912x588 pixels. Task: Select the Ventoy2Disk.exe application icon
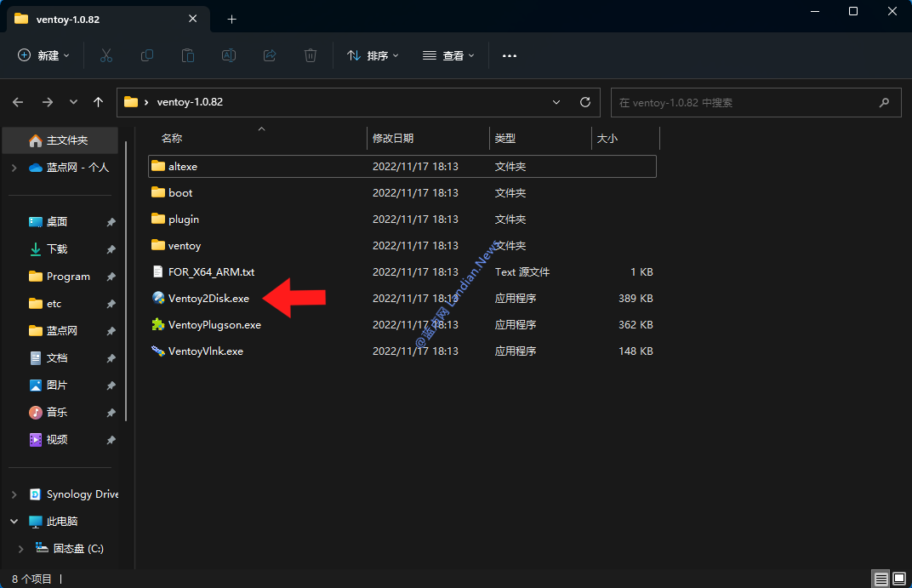(x=158, y=298)
